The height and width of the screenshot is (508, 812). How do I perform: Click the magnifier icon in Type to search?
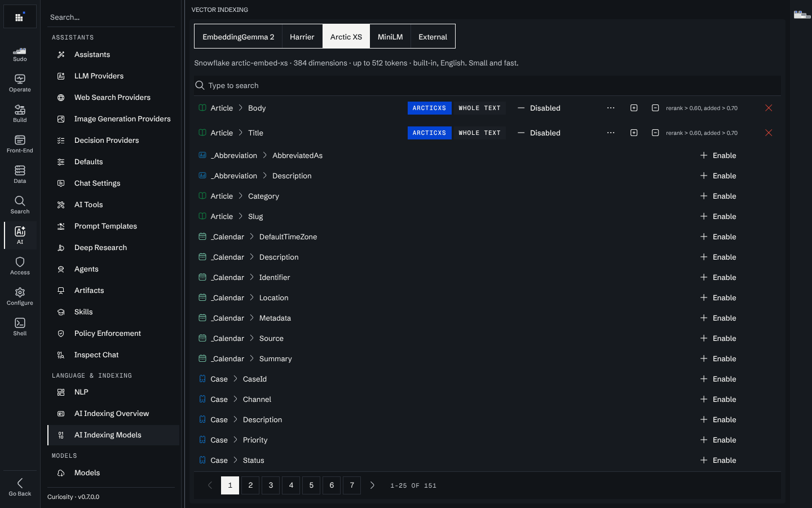(200, 85)
